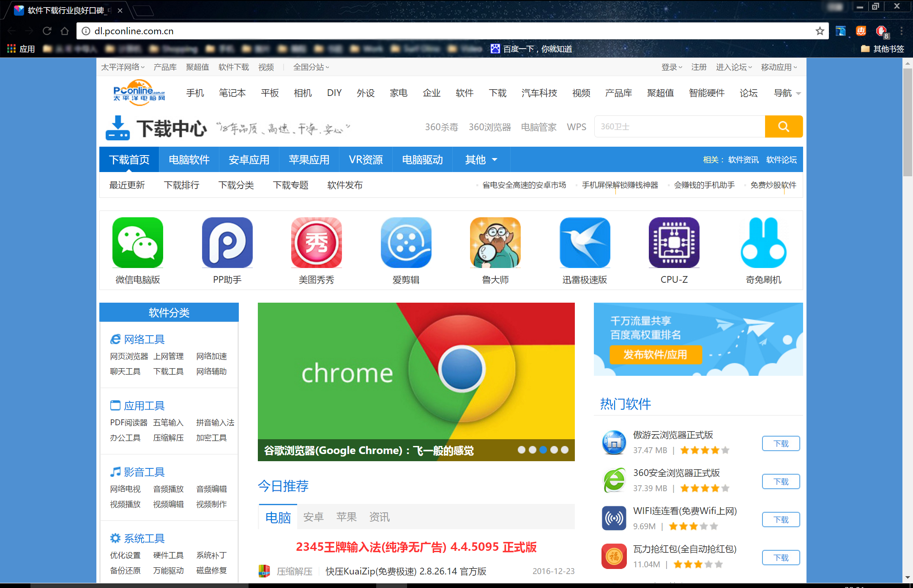Open the PP助手 app icon
The height and width of the screenshot is (588, 913).
point(227,243)
